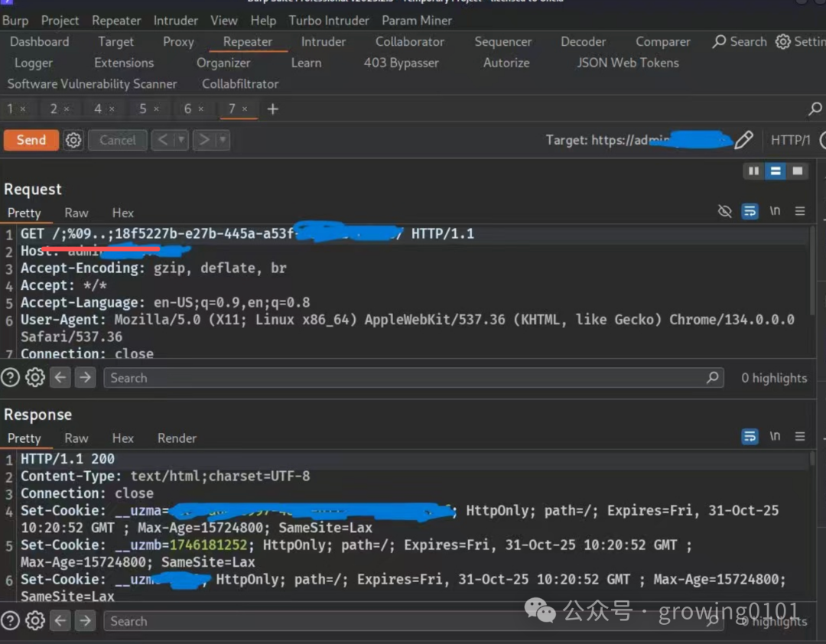Switch to the Intruder tool tab
This screenshot has height=644, width=826.
click(x=324, y=42)
